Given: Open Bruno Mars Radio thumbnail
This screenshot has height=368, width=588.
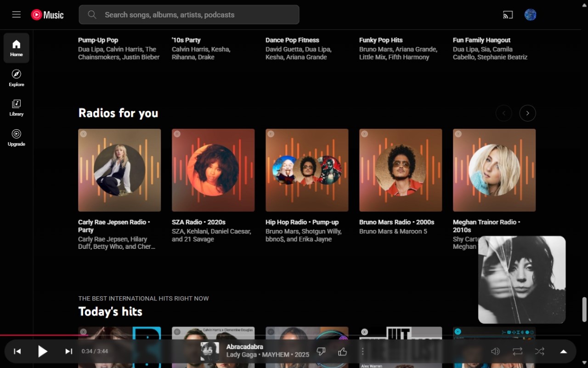Looking at the screenshot, I should point(401,170).
